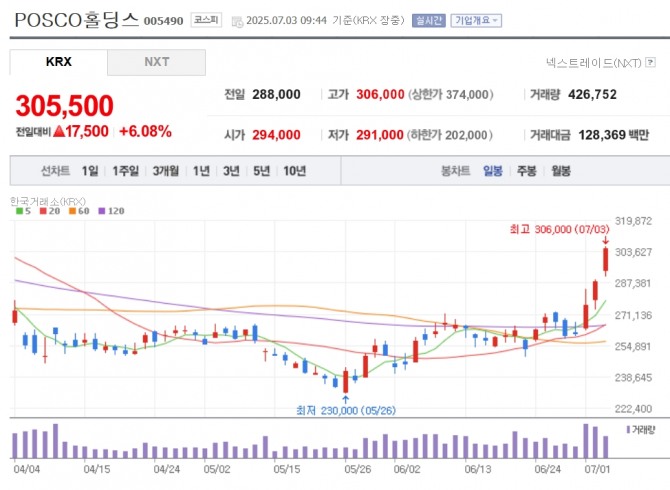Select the 3년 line chart period
This screenshot has height=490, width=670.
(231, 171)
